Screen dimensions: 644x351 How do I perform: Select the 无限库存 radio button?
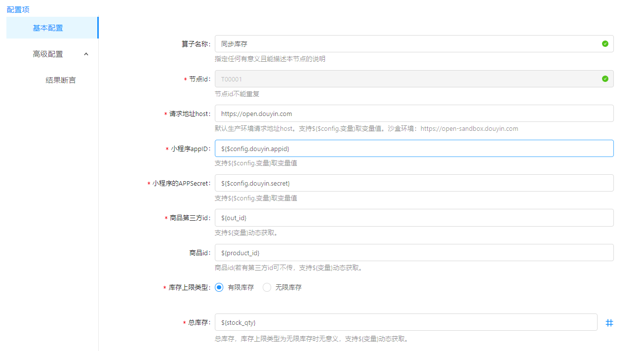coord(267,287)
